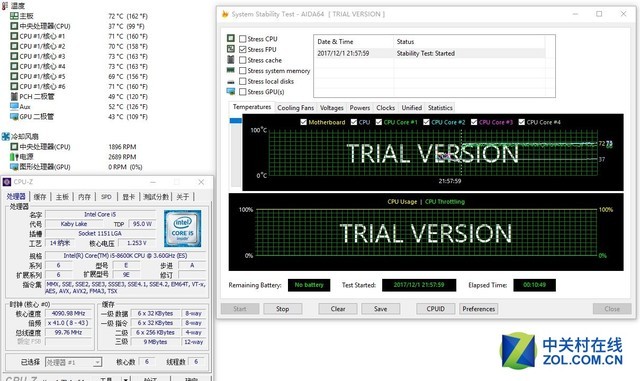640x381 pixels.
Task: Click the cache chip icon beside Stress cache
Action: [231, 60]
